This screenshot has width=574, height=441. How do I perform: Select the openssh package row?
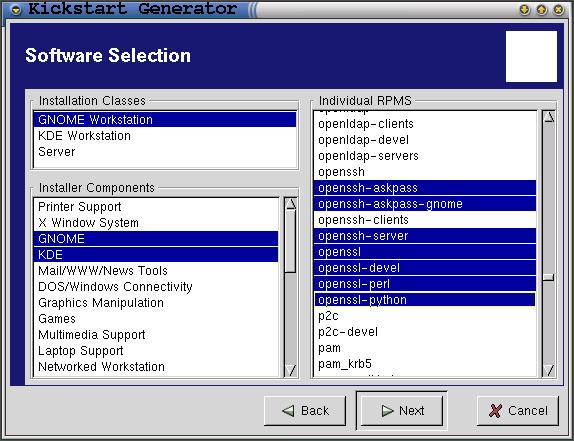[x=425, y=172]
